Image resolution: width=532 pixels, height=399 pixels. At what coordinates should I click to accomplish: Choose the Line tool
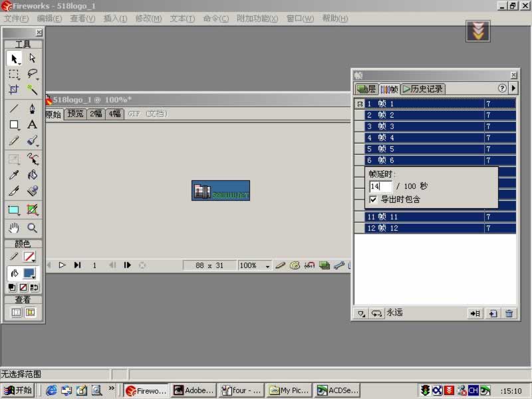pyautogui.click(x=14, y=108)
